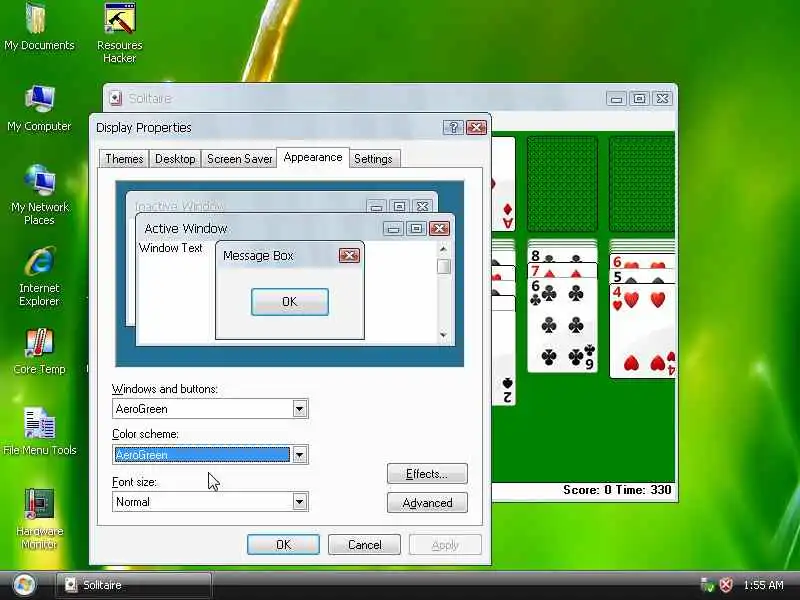This screenshot has height=600, width=800.
Task: Click the preview scrollbar thumb
Action: [x=443, y=266]
